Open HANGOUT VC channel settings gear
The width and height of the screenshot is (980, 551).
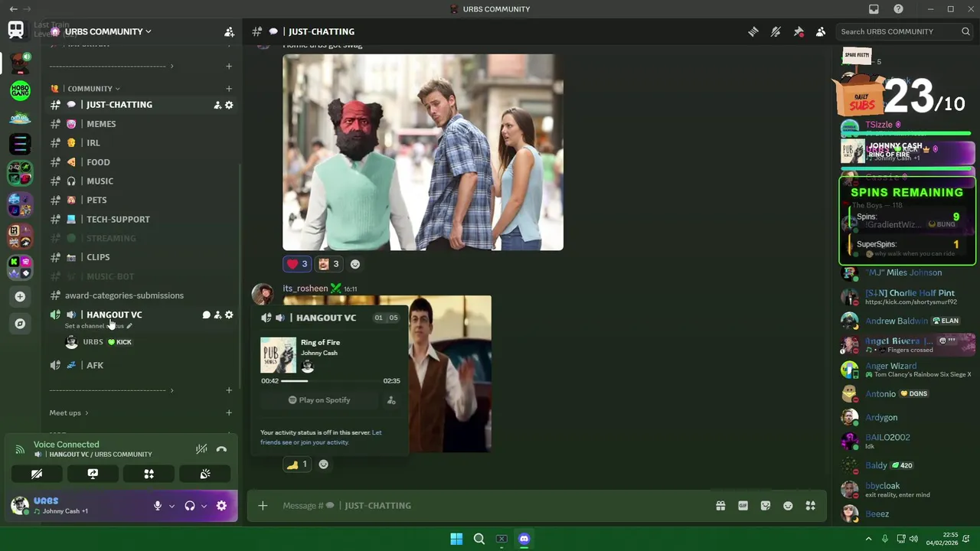coord(229,315)
